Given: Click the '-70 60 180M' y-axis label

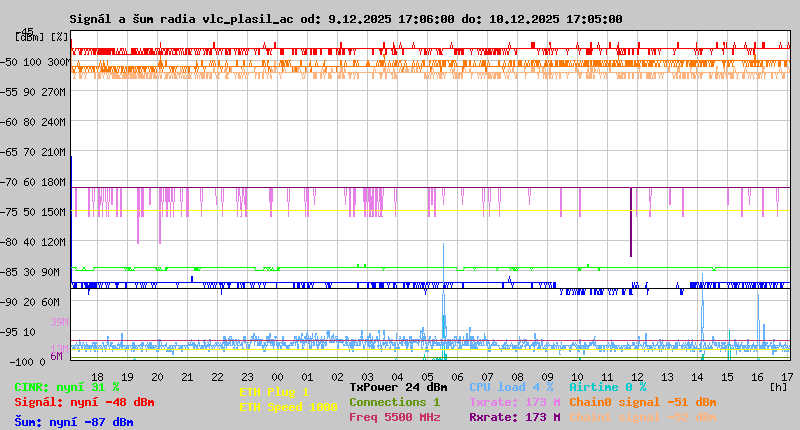Looking at the screenshot, I should (34, 182).
